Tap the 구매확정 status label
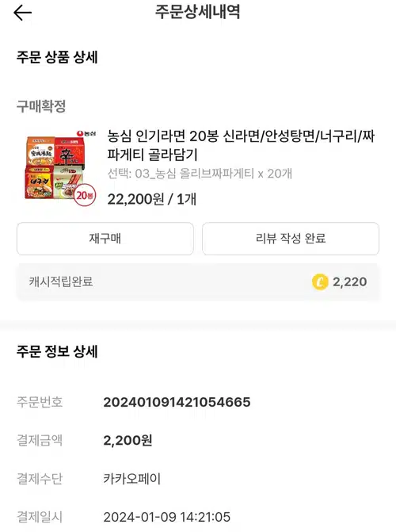This screenshot has width=396, height=532. [41, 106]
